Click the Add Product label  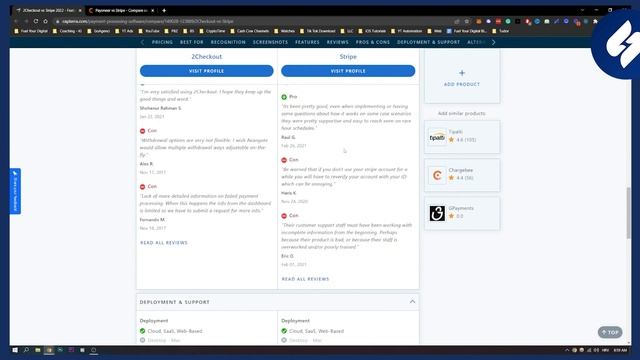click(462, 84)
